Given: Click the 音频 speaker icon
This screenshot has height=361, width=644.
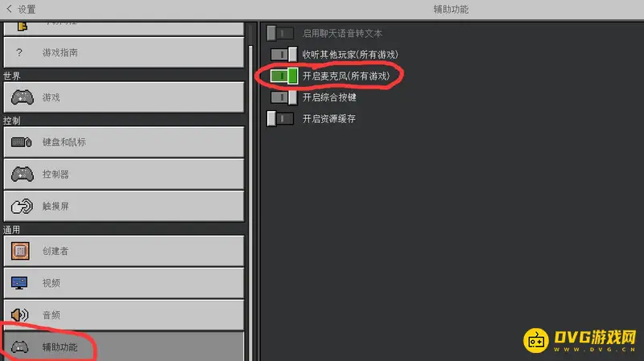Looking at the screenshot, I should [x=19, y=314].
